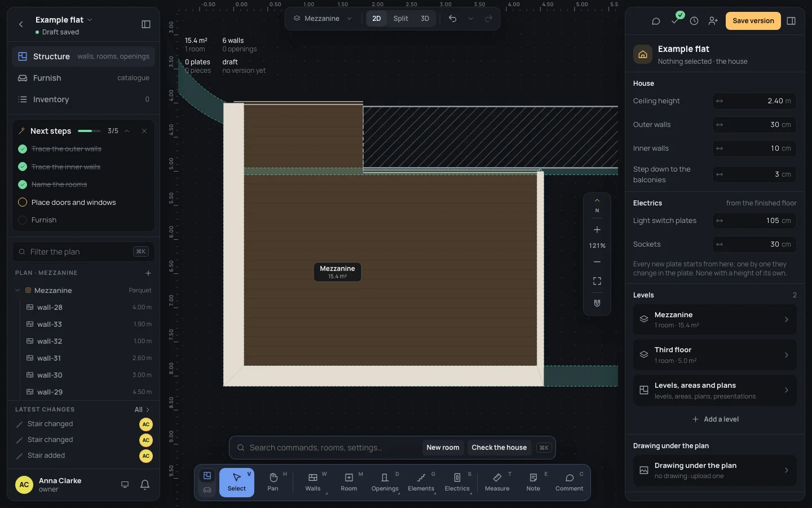Switch to the Pan hand tool

point(273,482)
